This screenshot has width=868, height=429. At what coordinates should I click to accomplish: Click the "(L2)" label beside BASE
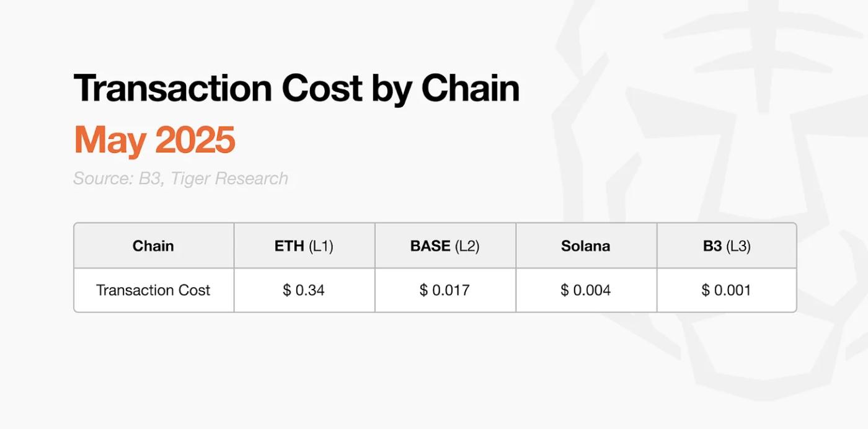click(467, 246)
